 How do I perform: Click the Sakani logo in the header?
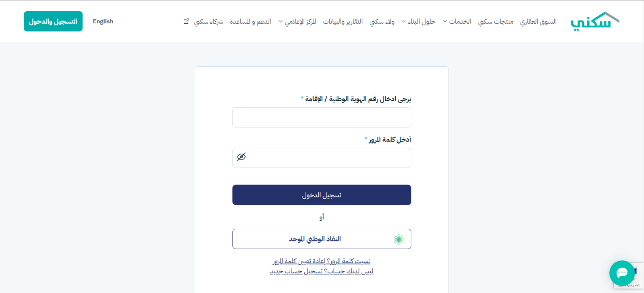[x=594, y=21]
